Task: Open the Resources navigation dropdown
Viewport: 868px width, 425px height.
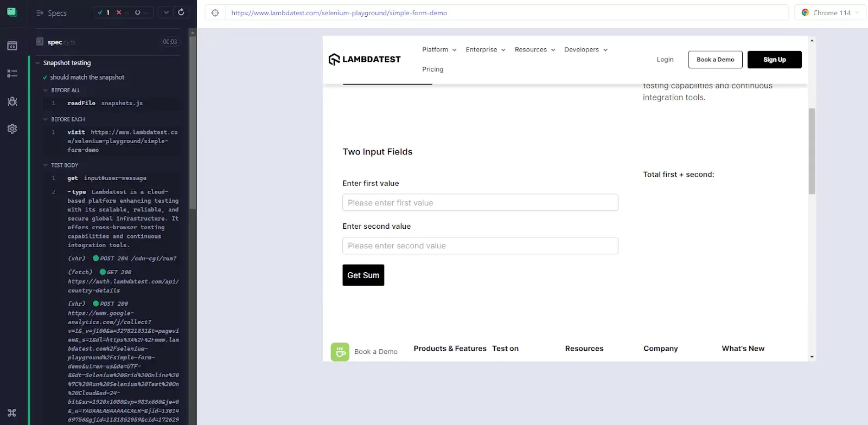Action: [535, 49]
